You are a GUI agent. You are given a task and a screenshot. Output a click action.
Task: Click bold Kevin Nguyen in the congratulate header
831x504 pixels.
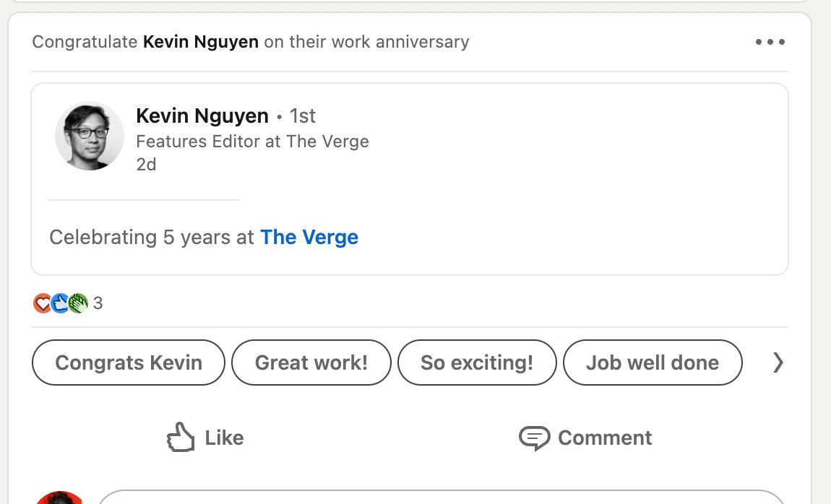(x=201, y=42)
